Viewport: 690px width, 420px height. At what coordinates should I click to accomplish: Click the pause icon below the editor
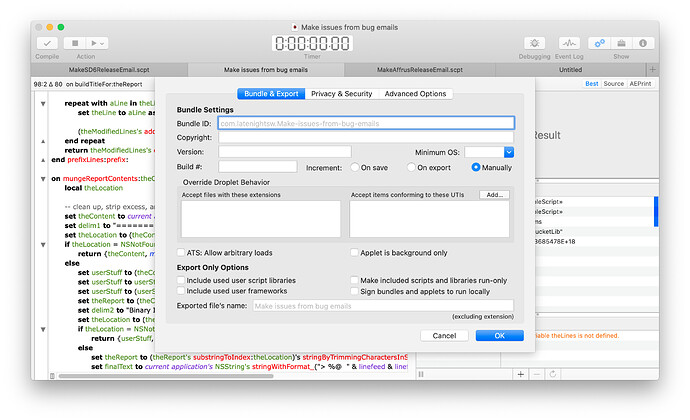(421, 374)
